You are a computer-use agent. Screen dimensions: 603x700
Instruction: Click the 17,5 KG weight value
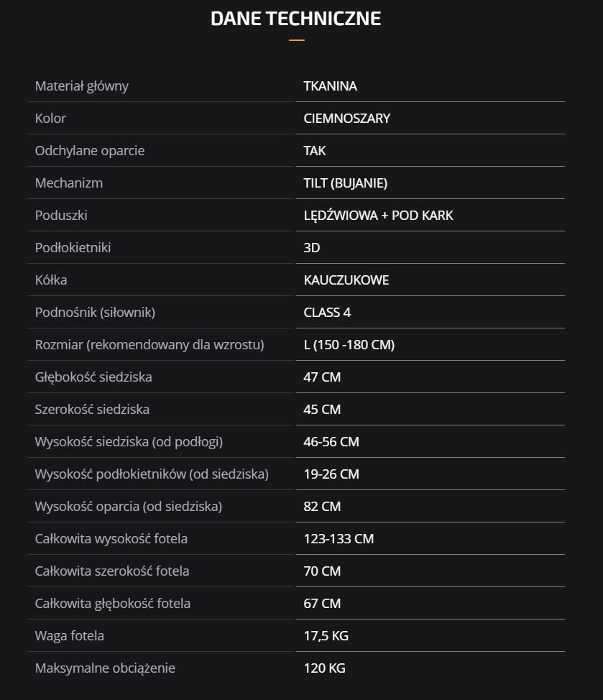(x=326, y=636)
